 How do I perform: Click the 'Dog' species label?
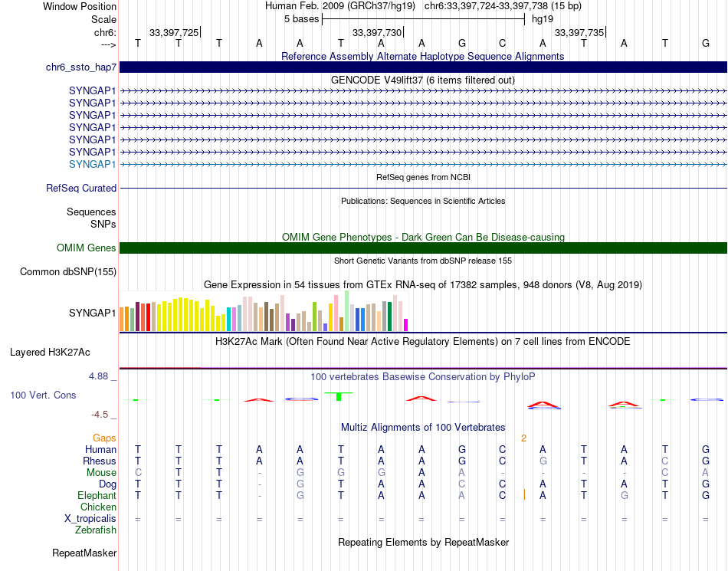coord(107,484)
